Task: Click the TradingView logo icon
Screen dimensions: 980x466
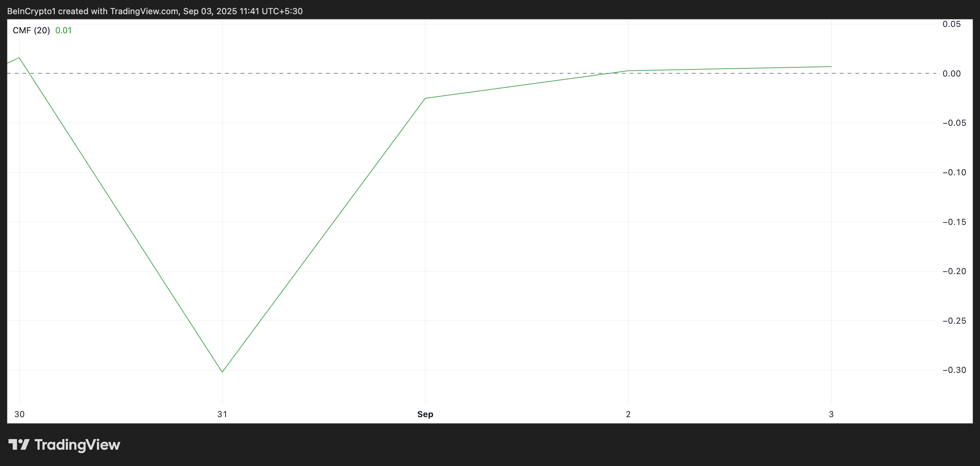Action: point(19,444)
